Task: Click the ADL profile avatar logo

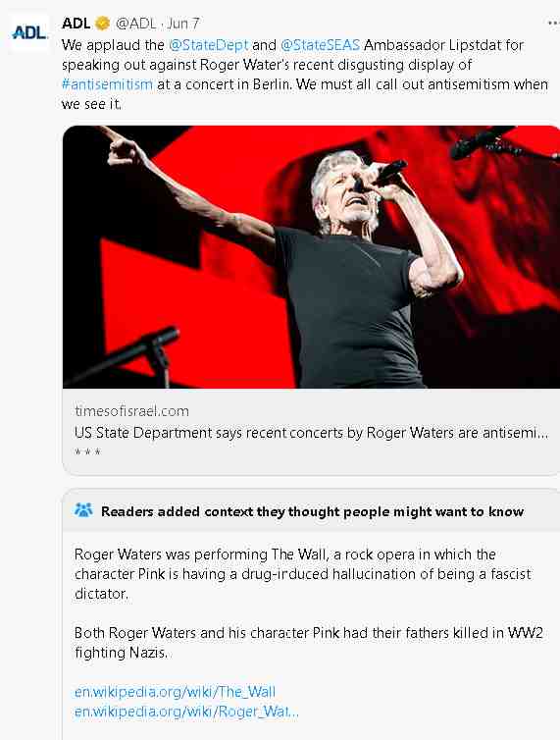Action: click(29, 32)
